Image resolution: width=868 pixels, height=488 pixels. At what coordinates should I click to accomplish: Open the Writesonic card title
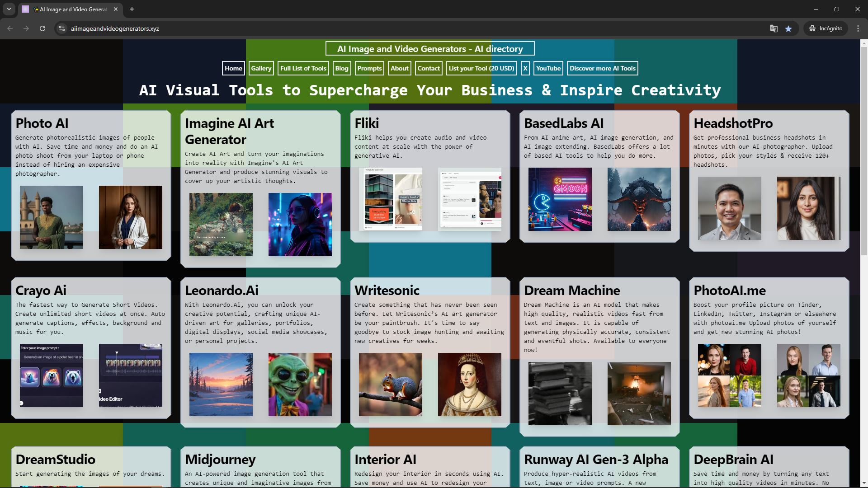coord(387,290)
